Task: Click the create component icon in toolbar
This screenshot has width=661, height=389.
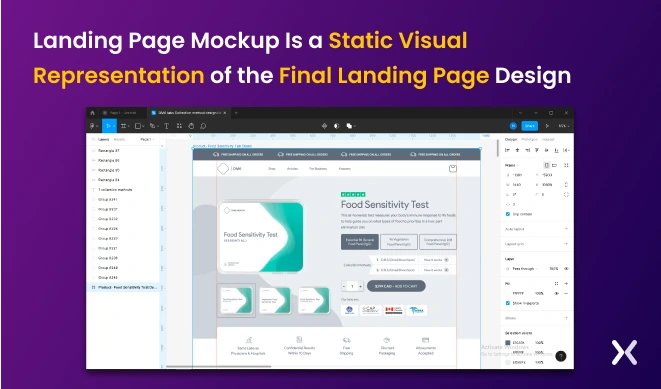Action: [x=324, y=126]
